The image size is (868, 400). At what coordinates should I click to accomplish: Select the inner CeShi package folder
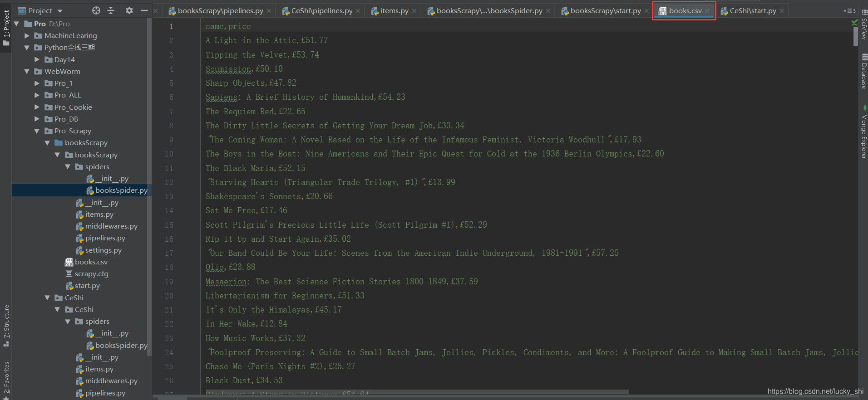point(79,309)
